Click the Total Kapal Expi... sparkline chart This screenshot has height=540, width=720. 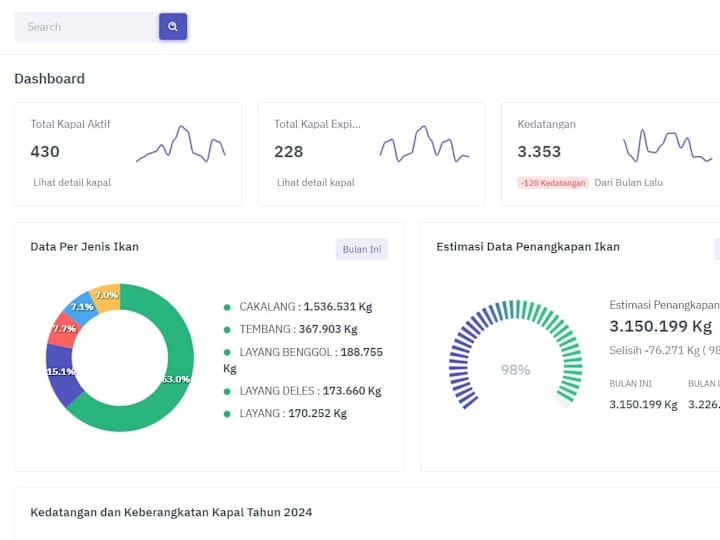point(424,144)
